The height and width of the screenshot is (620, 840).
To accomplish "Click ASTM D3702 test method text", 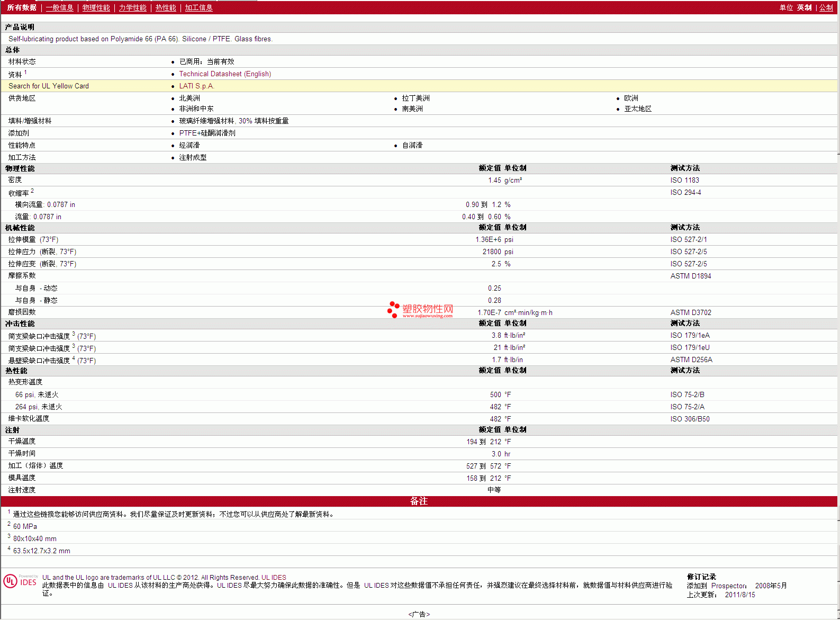I will (691, 313).
